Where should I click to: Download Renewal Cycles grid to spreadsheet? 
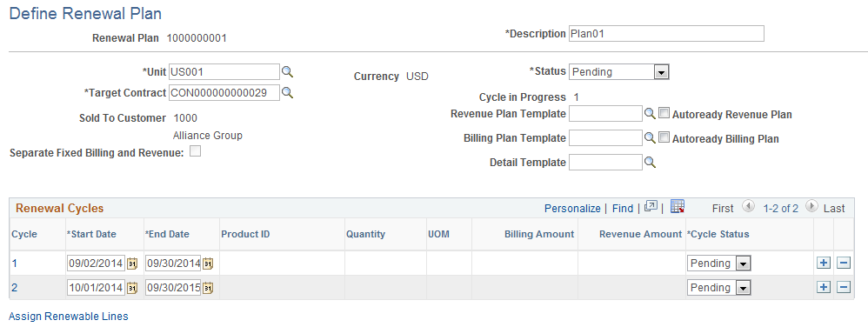click(678, 206)
